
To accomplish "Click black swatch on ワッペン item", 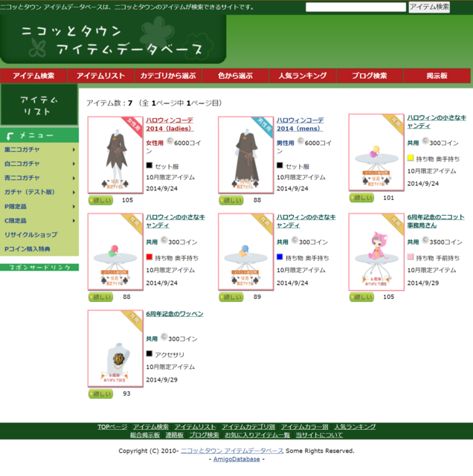I will click(149, 353).
